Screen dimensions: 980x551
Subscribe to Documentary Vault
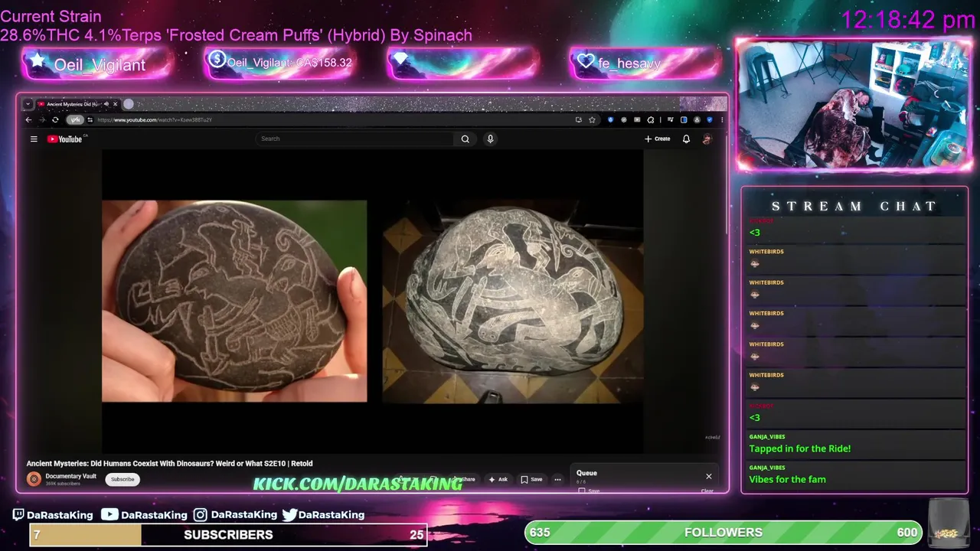pyautogui.click(x=122, y=479)
